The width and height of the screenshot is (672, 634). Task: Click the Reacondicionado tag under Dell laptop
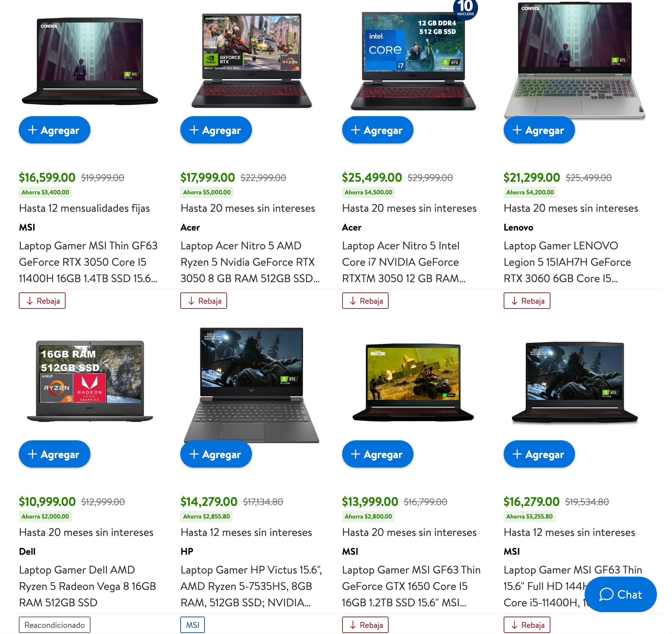[55, 625]
